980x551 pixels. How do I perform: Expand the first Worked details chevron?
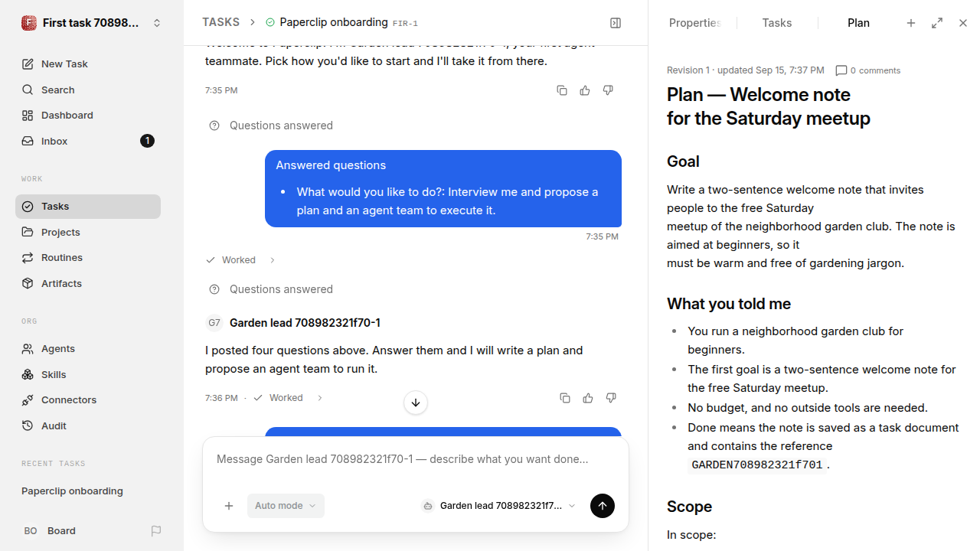pyautogui.click(x=273, y=260)
